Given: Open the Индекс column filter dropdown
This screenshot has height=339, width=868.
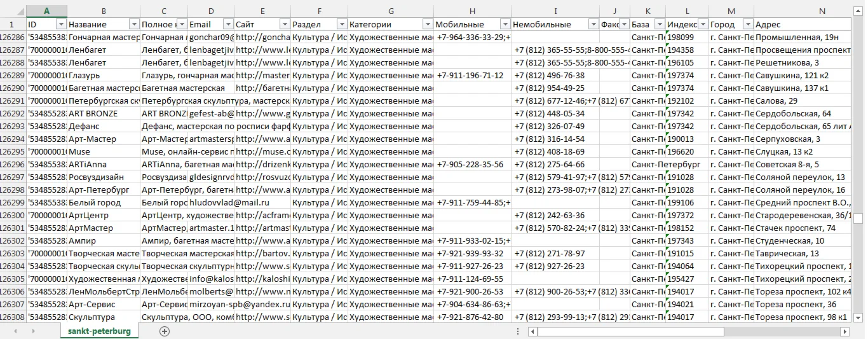Looking at the screenshot, I should pyautogui.click(x=703, y=24).
